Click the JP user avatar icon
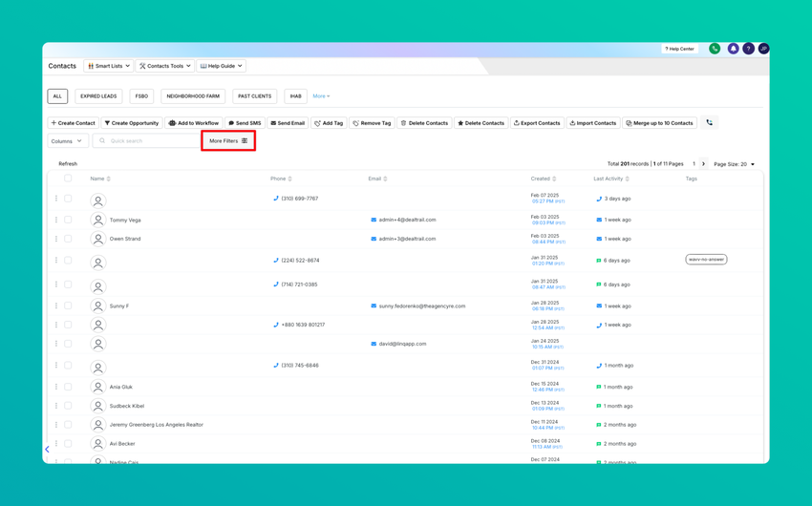 [x=763, y=49]
